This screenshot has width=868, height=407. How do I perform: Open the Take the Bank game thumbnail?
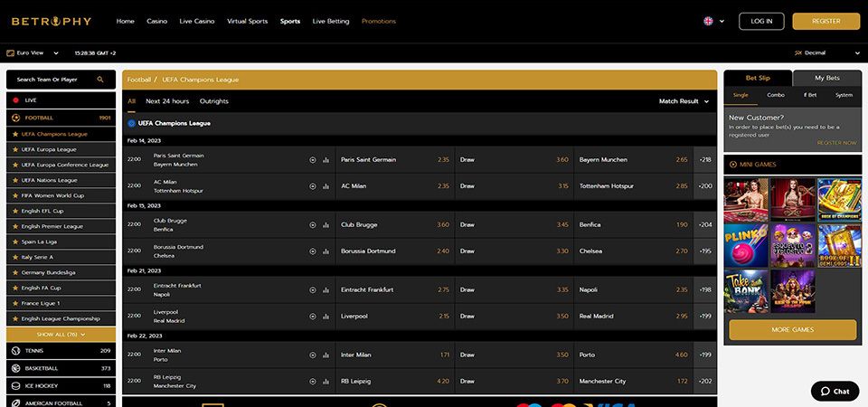click(x=746, y=292)
